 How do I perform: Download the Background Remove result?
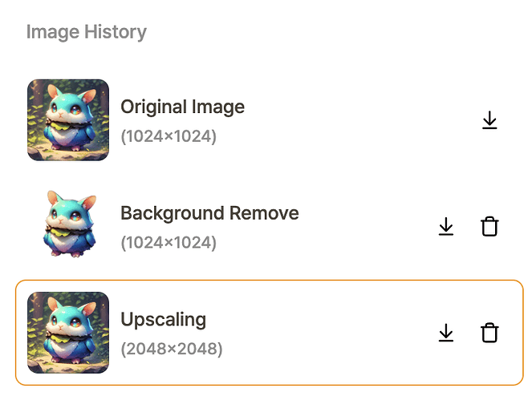click(446, 226)
